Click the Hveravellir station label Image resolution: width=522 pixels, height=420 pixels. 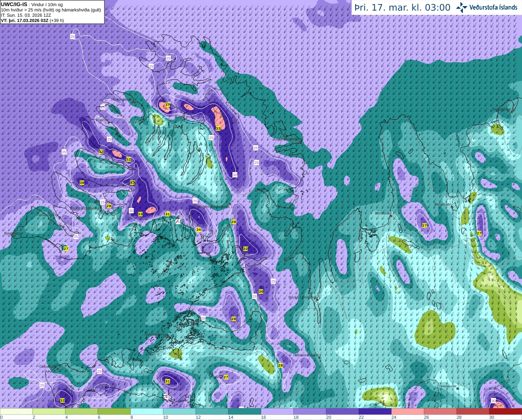click(x=448, y=386)
